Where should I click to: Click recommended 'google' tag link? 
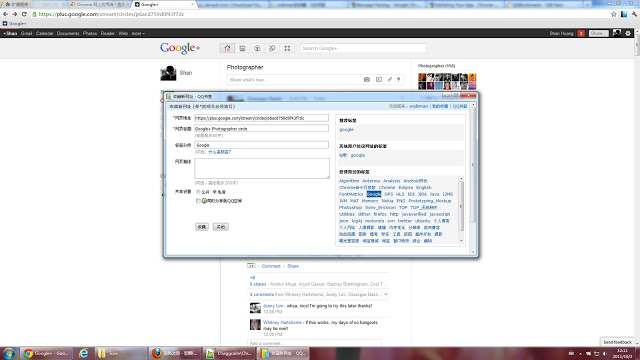click(x=347, y=129)
